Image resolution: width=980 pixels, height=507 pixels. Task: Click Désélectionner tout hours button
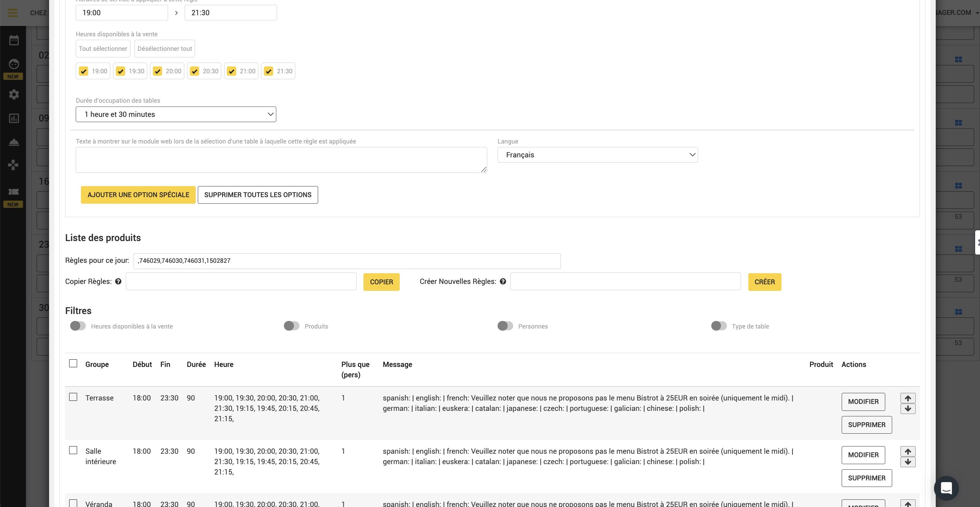click(x=165, y=49)
